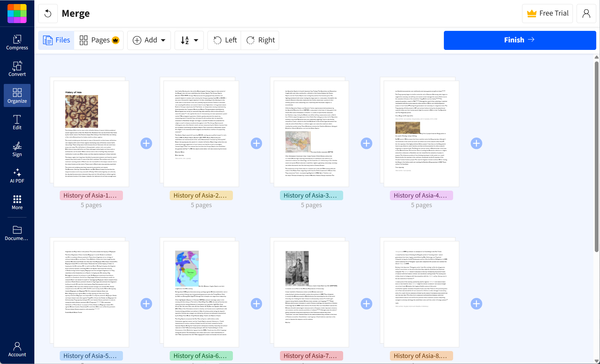The height and width of the screenshot is (364, 600).
Task: Open the Add dropdown
Action: (x=149, y=40)
